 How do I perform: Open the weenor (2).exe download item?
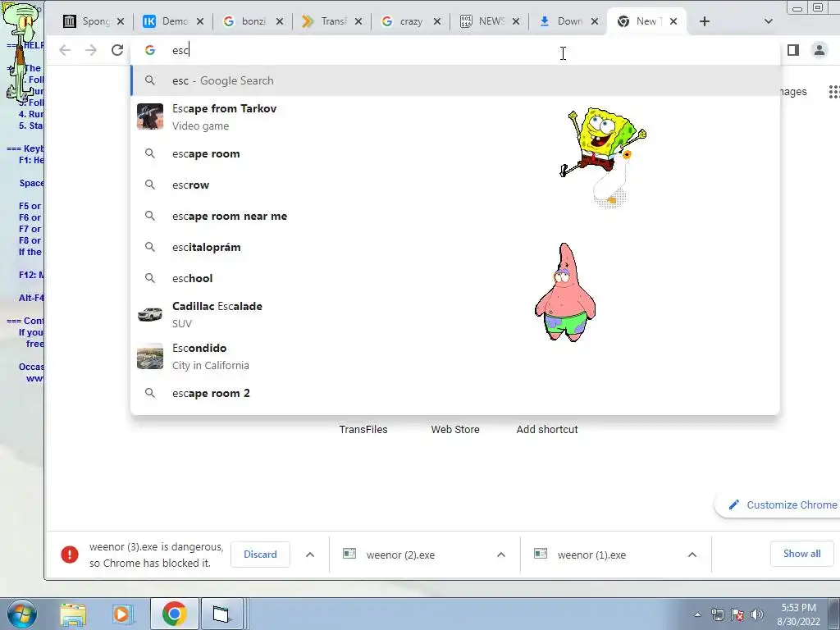pos(400,555)
